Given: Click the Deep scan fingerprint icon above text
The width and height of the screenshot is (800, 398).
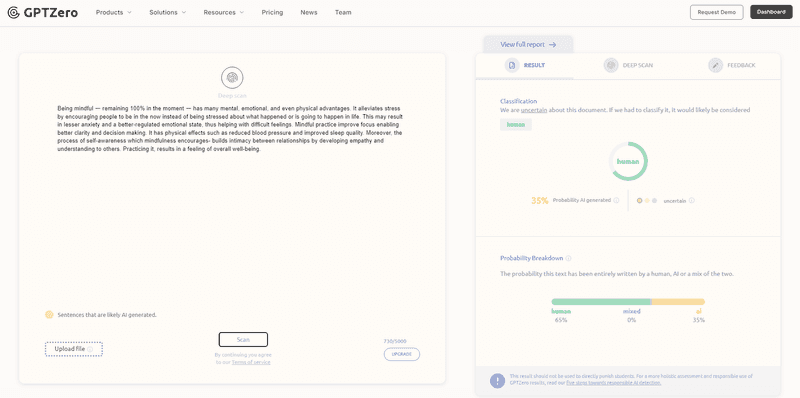Looking at the screenshot, I should point(232,78).
